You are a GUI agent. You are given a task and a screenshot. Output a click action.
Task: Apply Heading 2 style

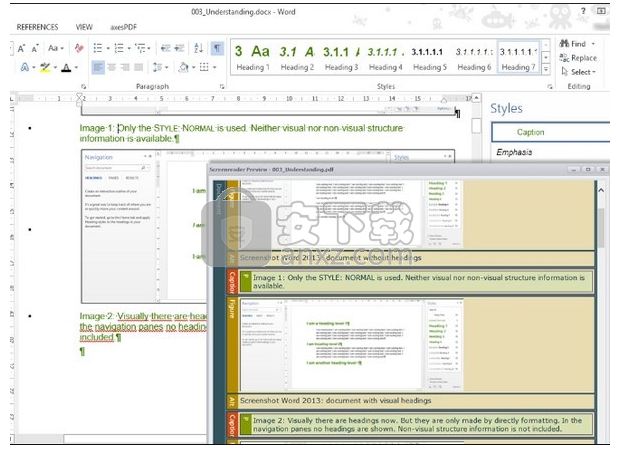pos(297,58)
